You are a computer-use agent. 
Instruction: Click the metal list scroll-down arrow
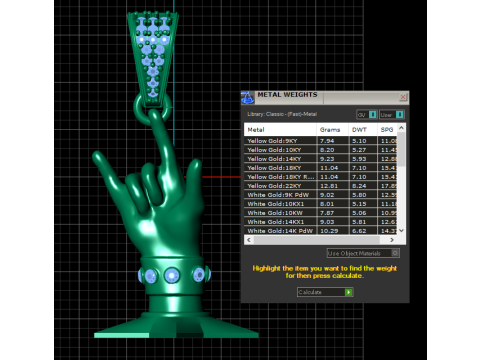coord(401,231)
